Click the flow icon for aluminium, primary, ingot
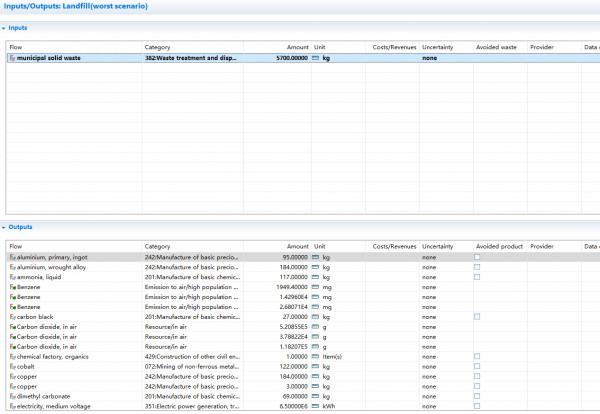 tap(13, 257)
